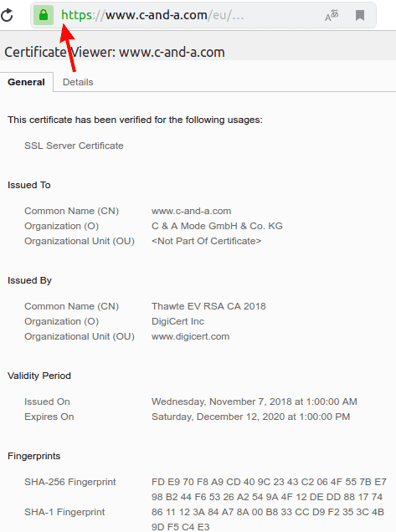
Task: Click the www.c-and-a.com common name value
Action: (x=191, y=211)
